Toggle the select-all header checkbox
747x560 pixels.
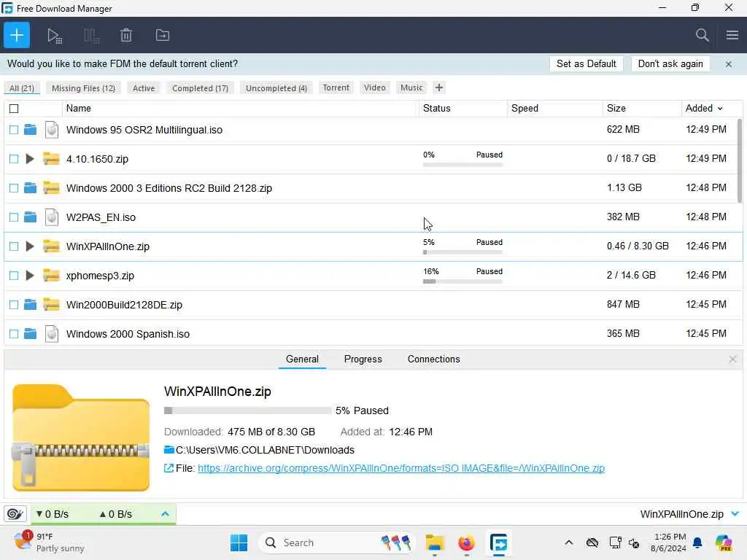[14, 109]
